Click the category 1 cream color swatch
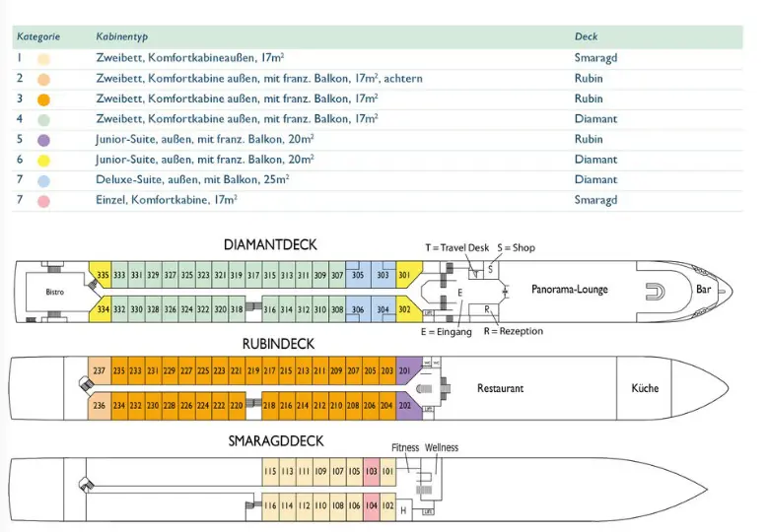Viewport: 768px width, 532px height. (43, 60)
